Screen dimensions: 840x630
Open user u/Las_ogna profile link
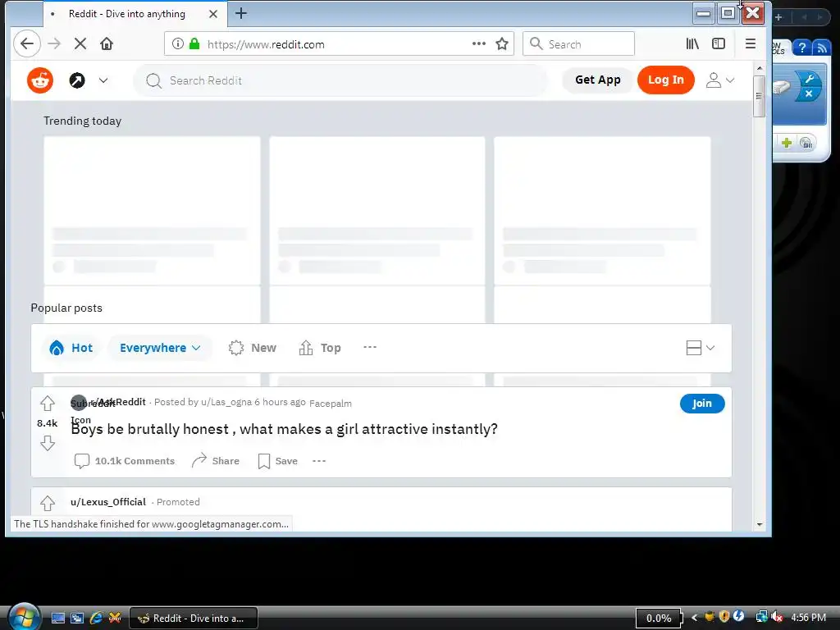click(x=226, y=402)
